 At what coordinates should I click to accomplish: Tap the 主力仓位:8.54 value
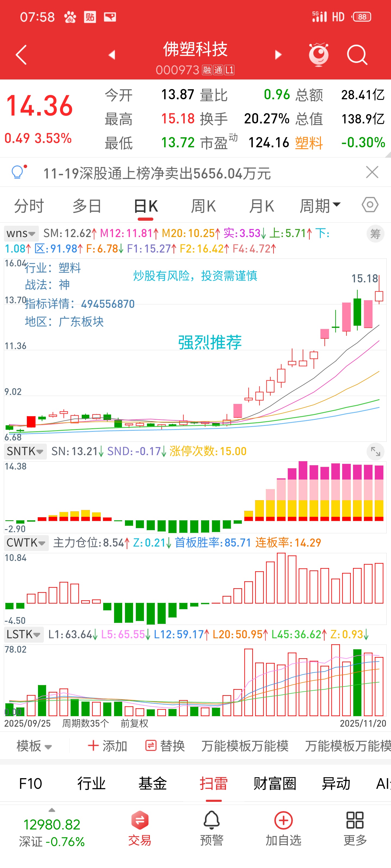point(92,543)
